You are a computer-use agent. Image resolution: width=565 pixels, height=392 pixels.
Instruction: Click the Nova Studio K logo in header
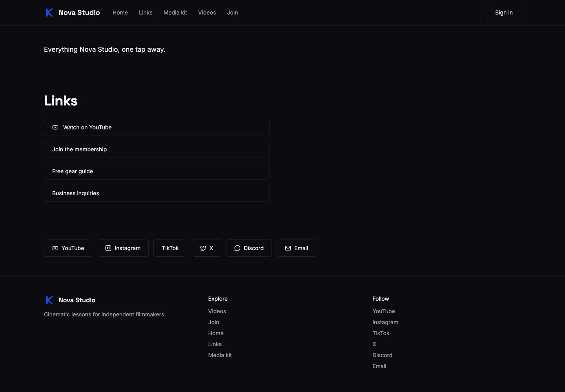pyautogui.click(x=49, y=13)
